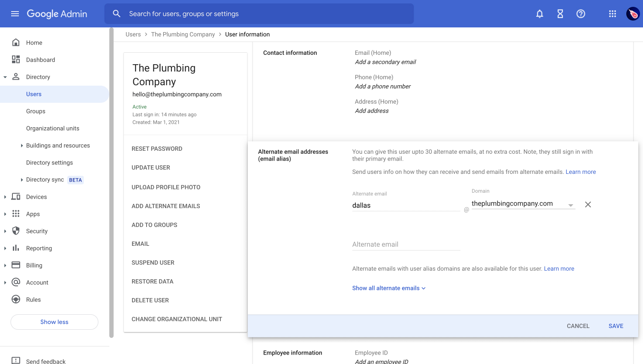This screenshot has height=364, width=643.
Task: Click CHANGE ORGANIZATIONAL UNIT
Action: (177, 319)
